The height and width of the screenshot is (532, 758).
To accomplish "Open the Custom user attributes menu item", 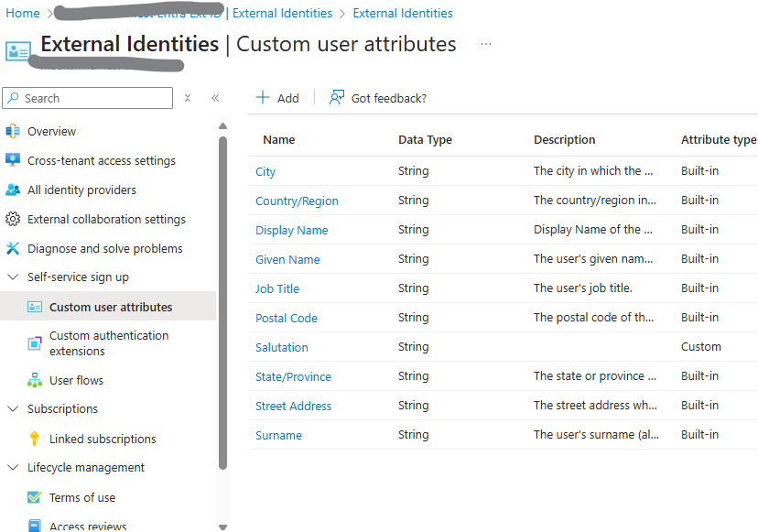I will pyautogui.click(x=110, y=307).
